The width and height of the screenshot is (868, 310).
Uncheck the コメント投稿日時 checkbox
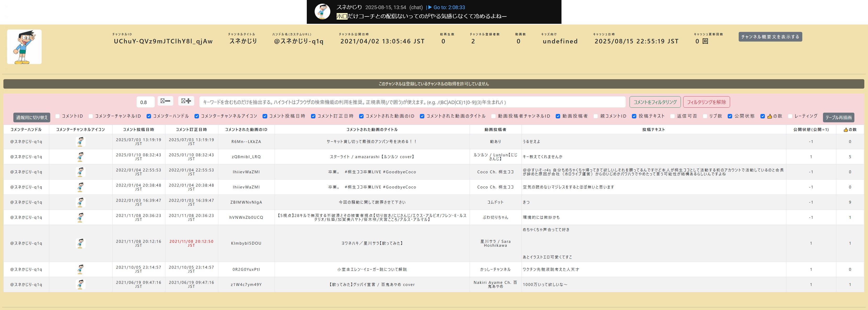pyautogui.click(x=265, y=116)
